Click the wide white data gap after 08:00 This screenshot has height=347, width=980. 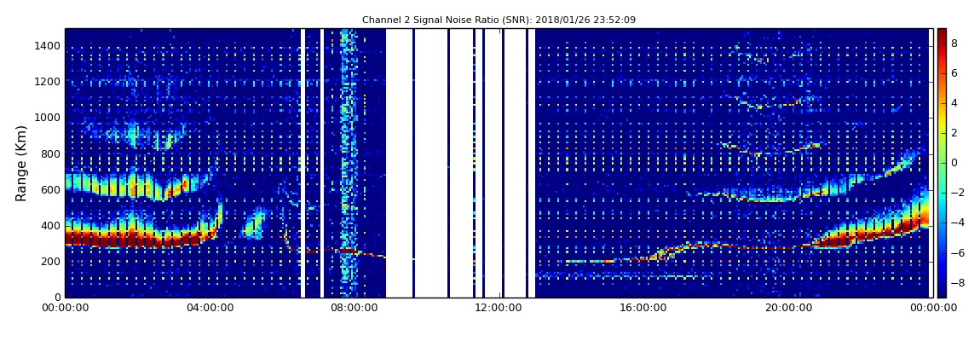click(399, 163)
